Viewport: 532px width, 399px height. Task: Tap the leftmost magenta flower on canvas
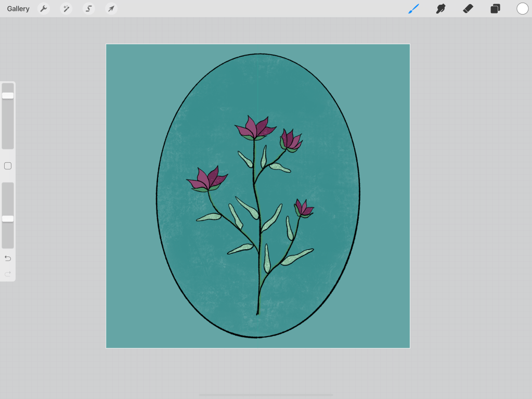point(207,179)
